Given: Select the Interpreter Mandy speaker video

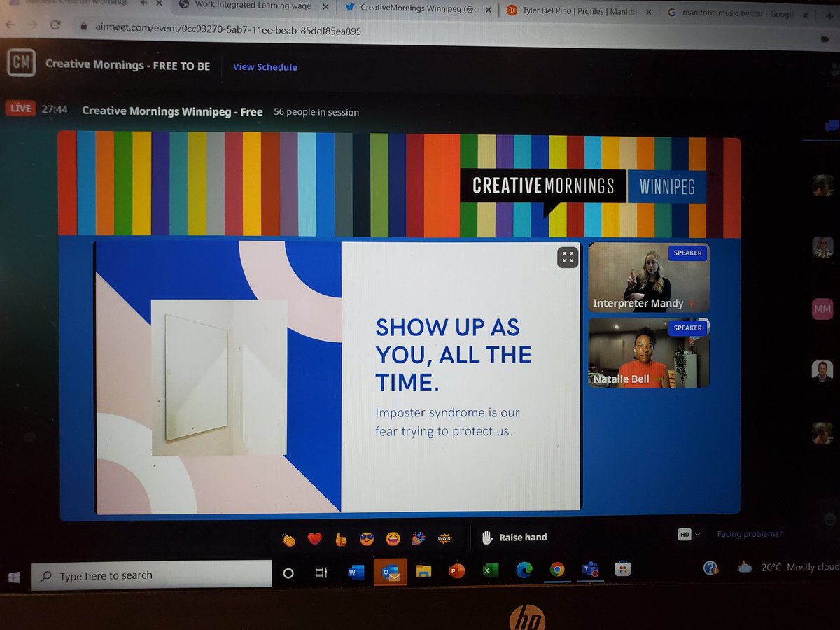Looking at the screenshot, I should pyautogui.click(x=648, y=277).
